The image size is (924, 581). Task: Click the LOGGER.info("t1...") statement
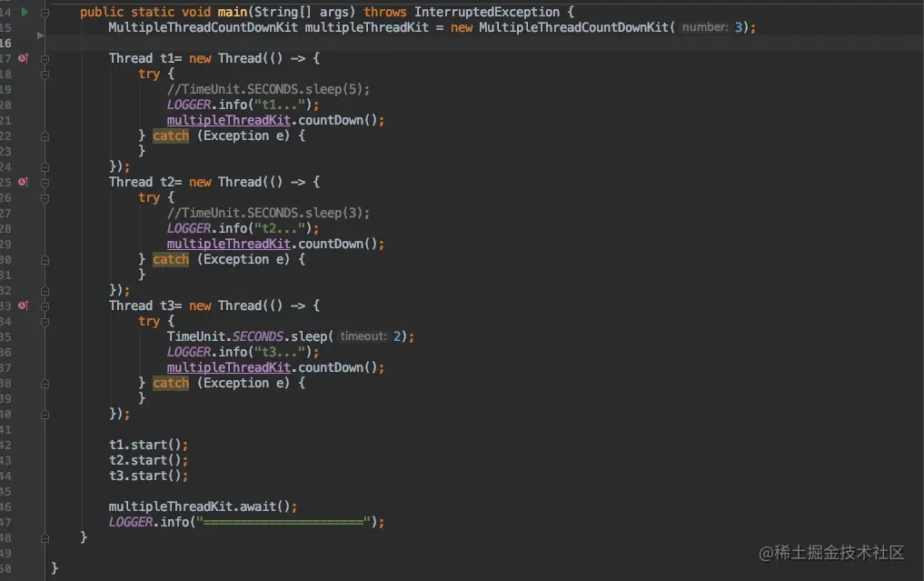tap(243, 105)
